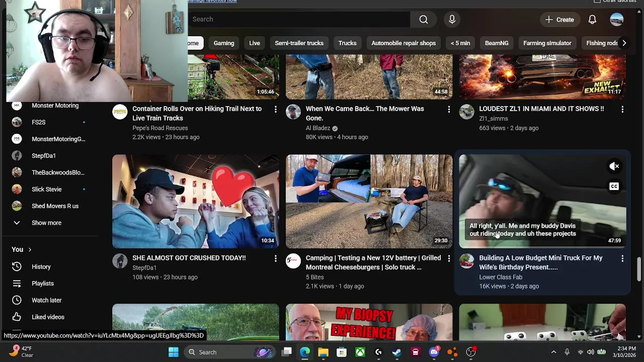Open the weather widget 42°F Clear
Image resolution: width=644 pixels, height=362 pixels.
(21, 351)
